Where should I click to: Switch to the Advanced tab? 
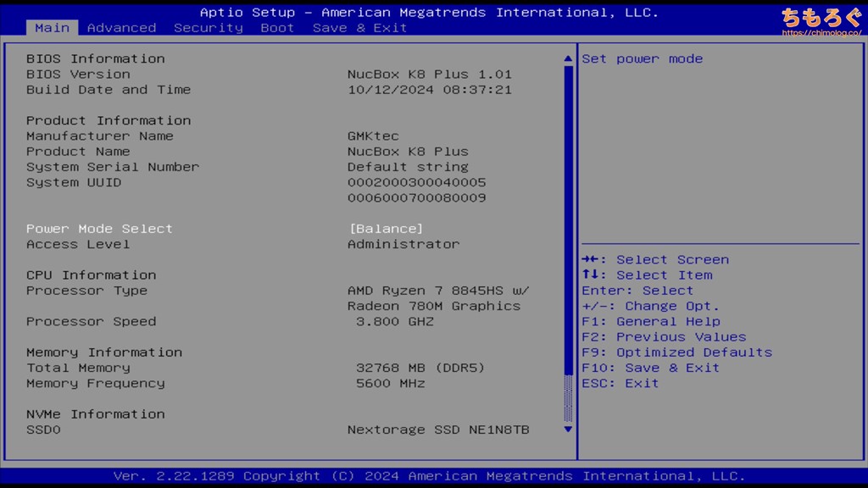(x=122, y=28)
